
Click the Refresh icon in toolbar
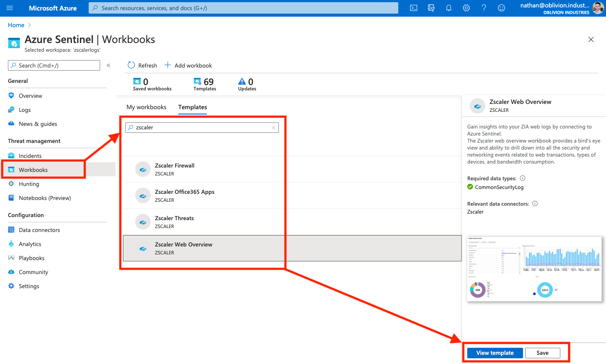(131, 65)
